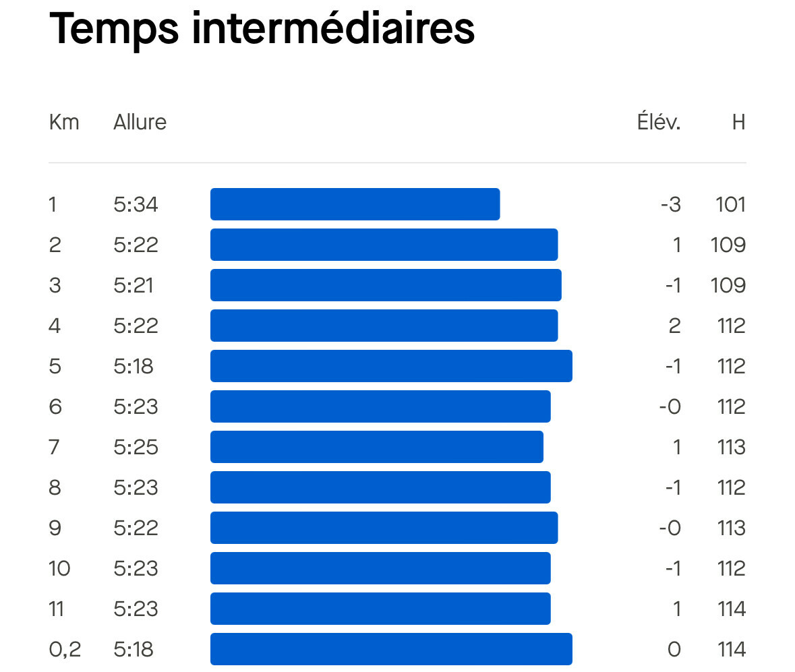Click the pace bar for the 0,2 km split

(x=391, y=649)
